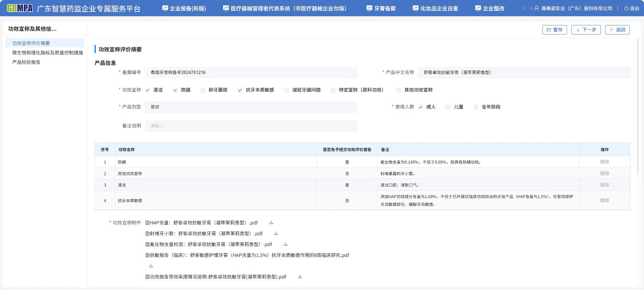
Task: Click the 下一步 button
Action: 586,30
